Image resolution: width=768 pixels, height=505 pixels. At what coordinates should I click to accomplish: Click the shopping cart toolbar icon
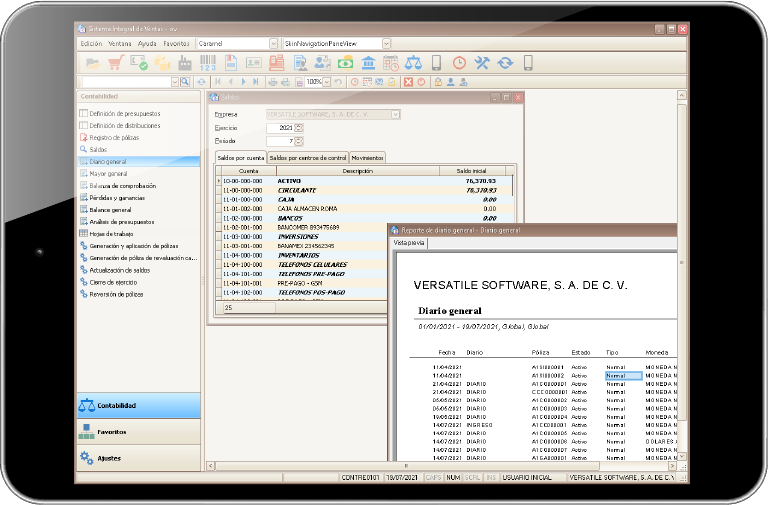tap(115, 63)
